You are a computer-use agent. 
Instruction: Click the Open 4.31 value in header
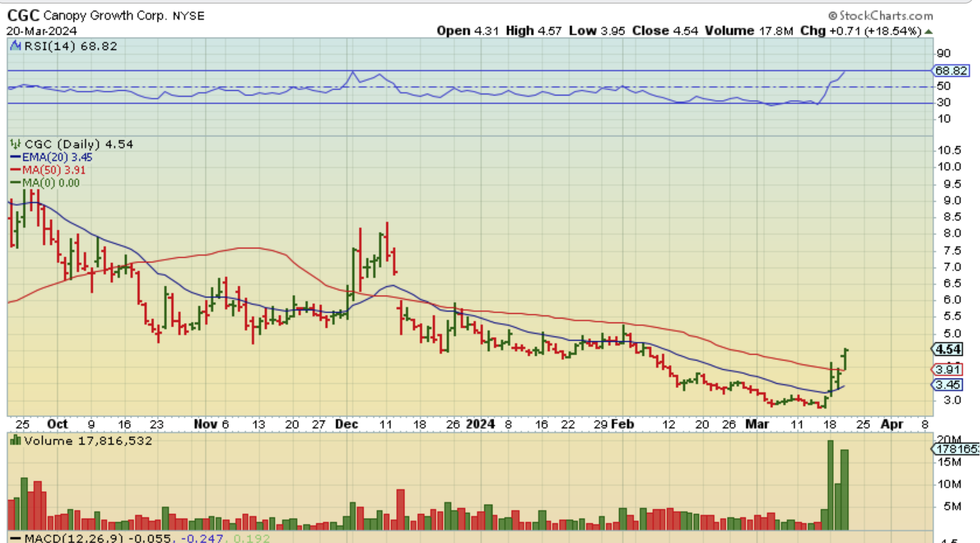(x=467, y=31)
